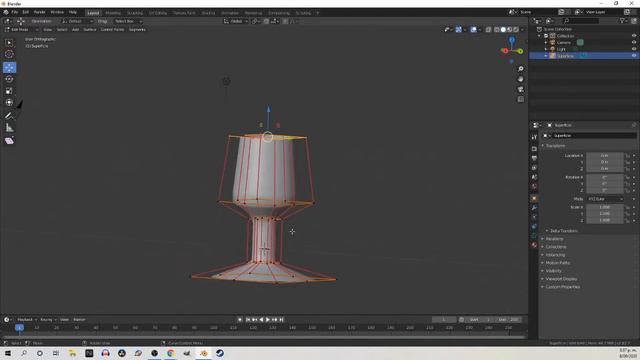The height and width of the screenshot is (360, 640).
Task: Open World properties tab icon
Action: [534, 187]
